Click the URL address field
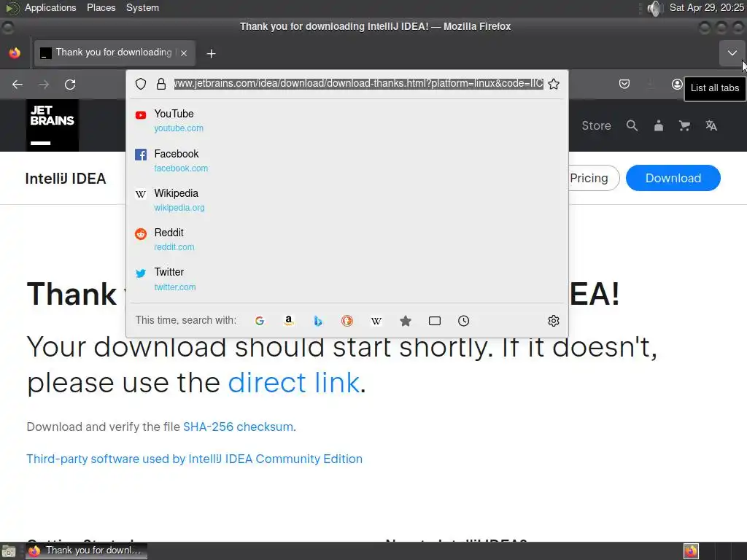Image resolution: width=747 pixels, height=560 pixels. (x=358, y=84)
